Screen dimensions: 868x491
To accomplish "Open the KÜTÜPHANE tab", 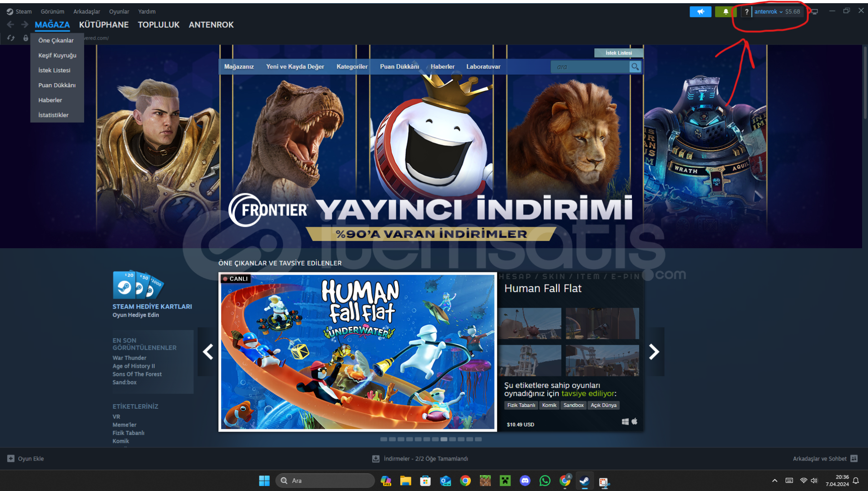I will click(x=104, y=25).
